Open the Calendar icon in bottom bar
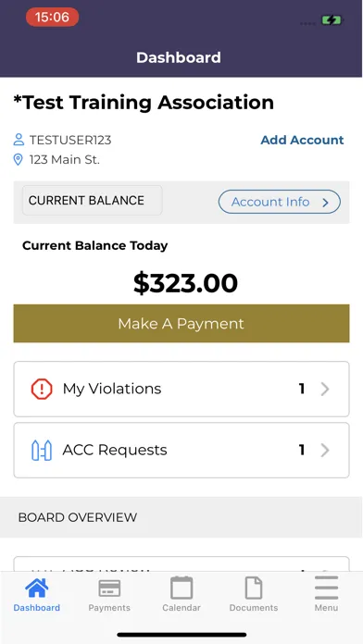 click(181, 588)
